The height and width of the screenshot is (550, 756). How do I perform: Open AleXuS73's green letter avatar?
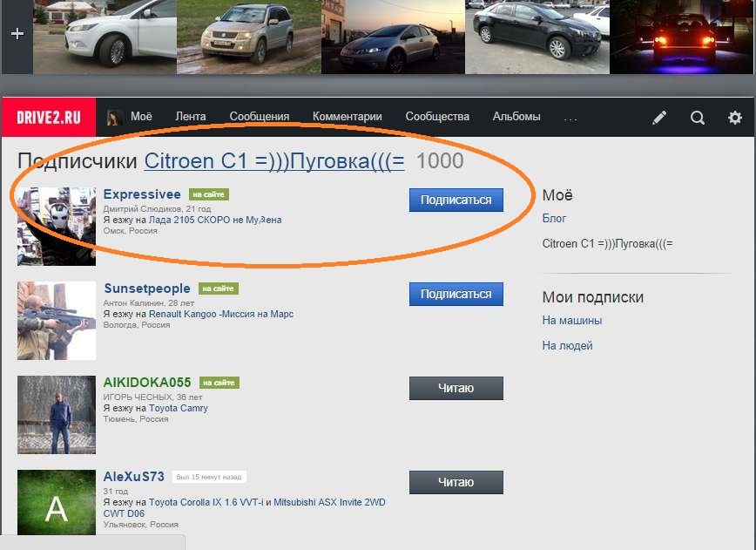(57, 502)
